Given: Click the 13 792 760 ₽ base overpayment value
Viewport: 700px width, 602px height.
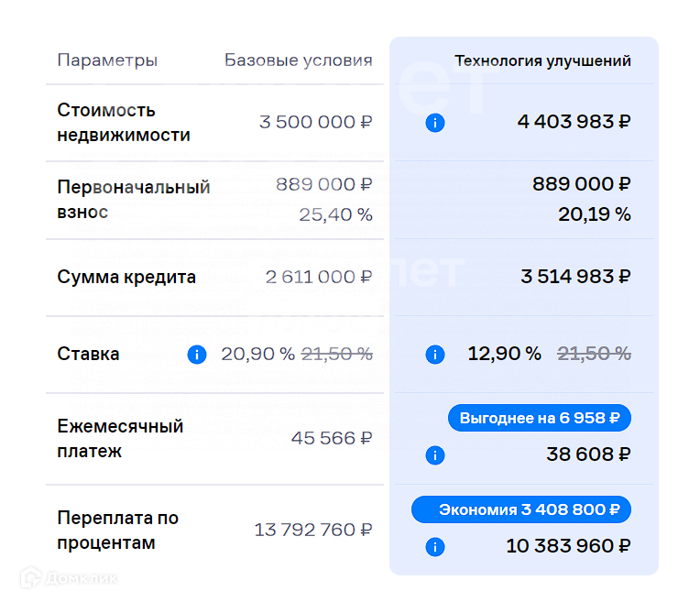Looking at the screenshot, I should pos(312,531).
